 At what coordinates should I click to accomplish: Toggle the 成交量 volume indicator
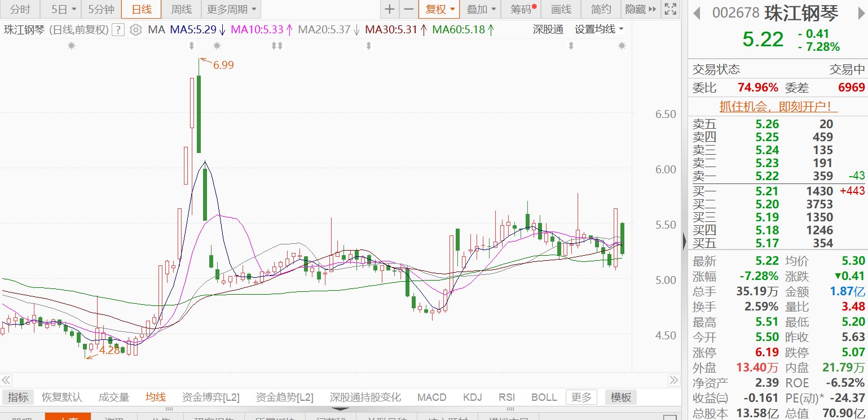(x=113, y=397)
